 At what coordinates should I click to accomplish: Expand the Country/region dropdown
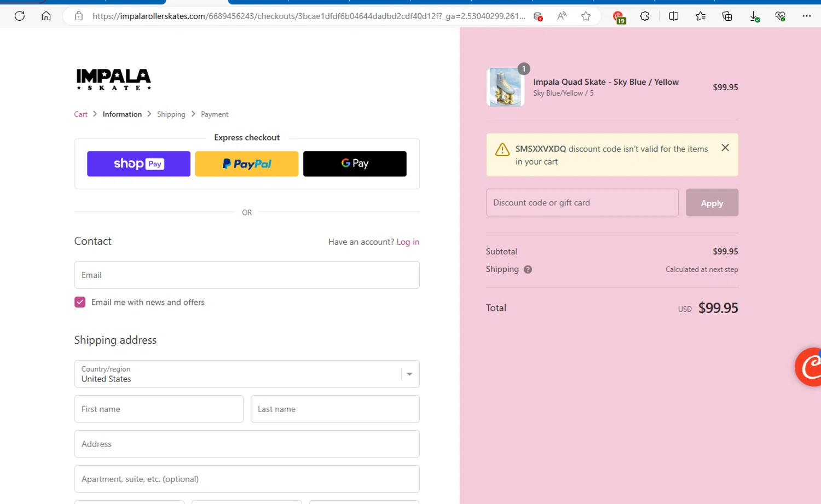pos(247,374)
